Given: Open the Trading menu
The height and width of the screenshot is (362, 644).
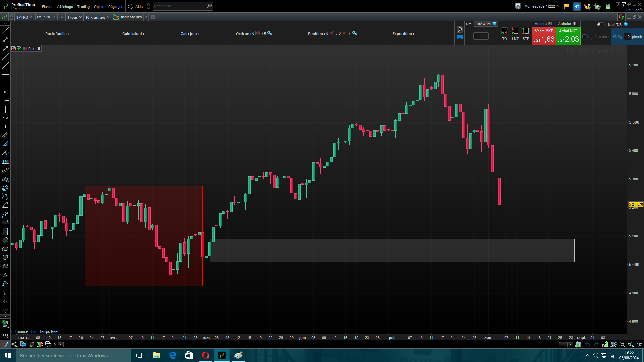Looking at the screenshot, I should coord(83,7).
